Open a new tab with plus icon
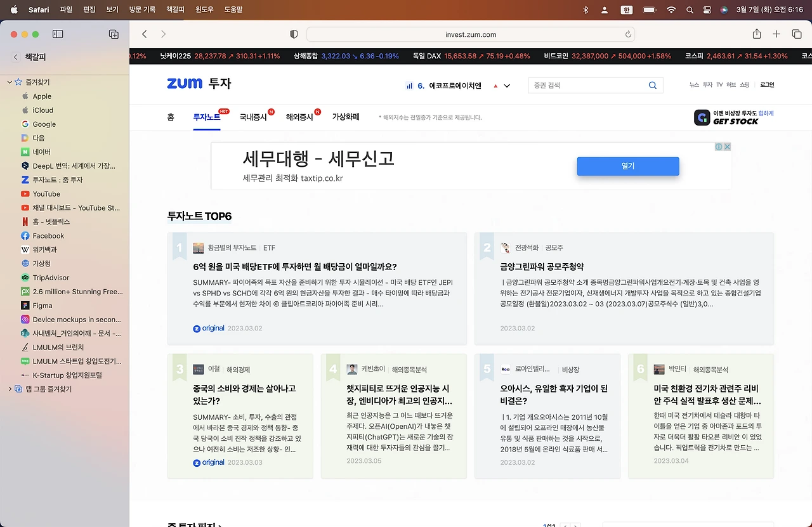 [x=776, y=34]
